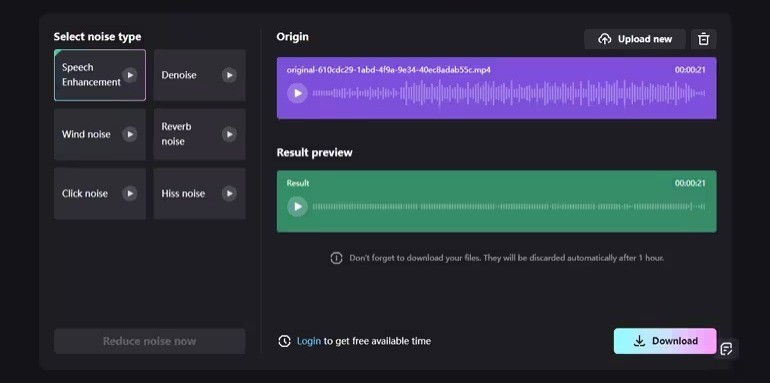
Task: Pick the Click noise type card
Action: (100, 193)
